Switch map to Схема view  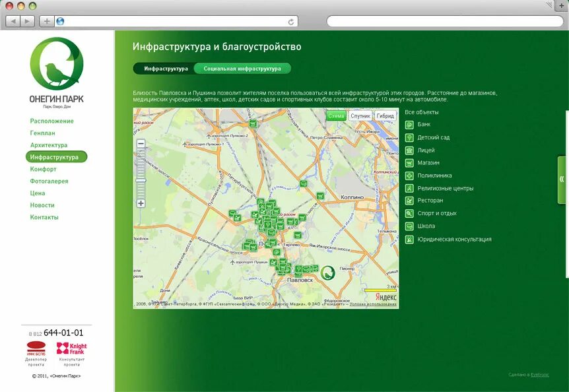(336, 115)
